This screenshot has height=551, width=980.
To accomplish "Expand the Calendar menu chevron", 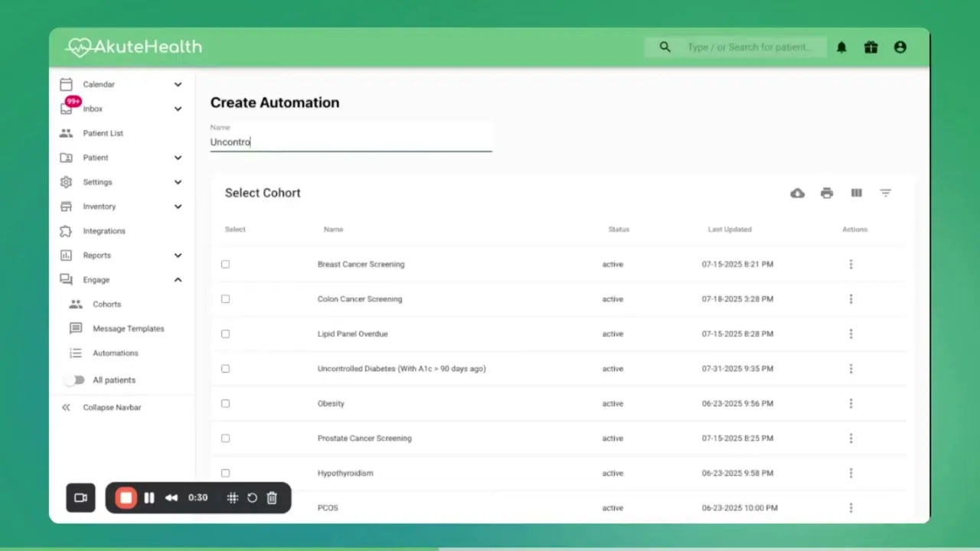I will [178, 84].
